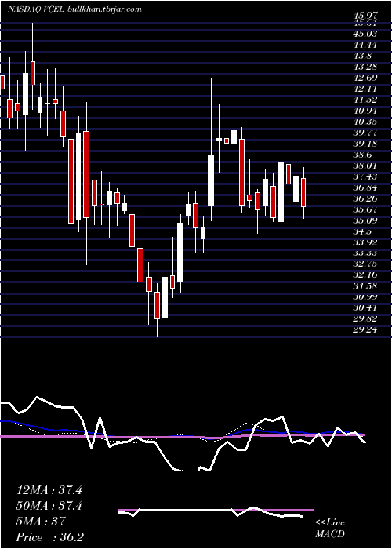Select the 32.16 price axis label
Image resolution: width=392 pixels, height=549 pixels.
click(365, 275)
